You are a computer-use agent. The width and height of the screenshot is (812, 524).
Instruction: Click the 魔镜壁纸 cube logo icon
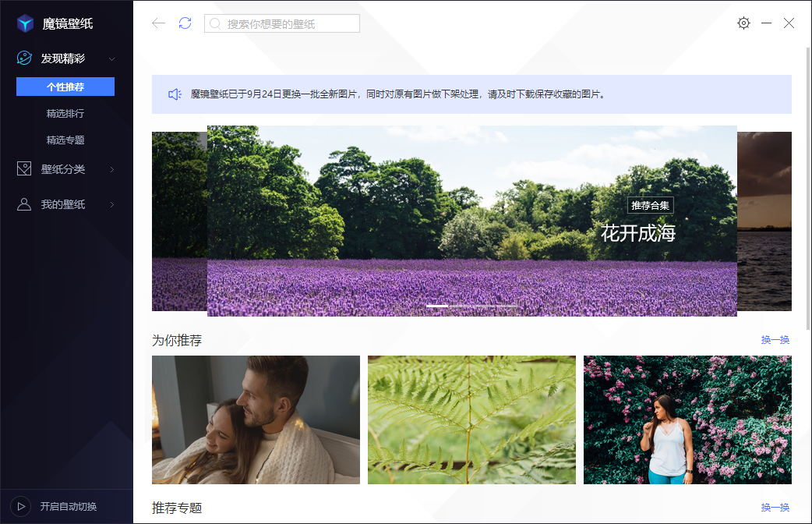pyautogui.click(x=25, y=23)
